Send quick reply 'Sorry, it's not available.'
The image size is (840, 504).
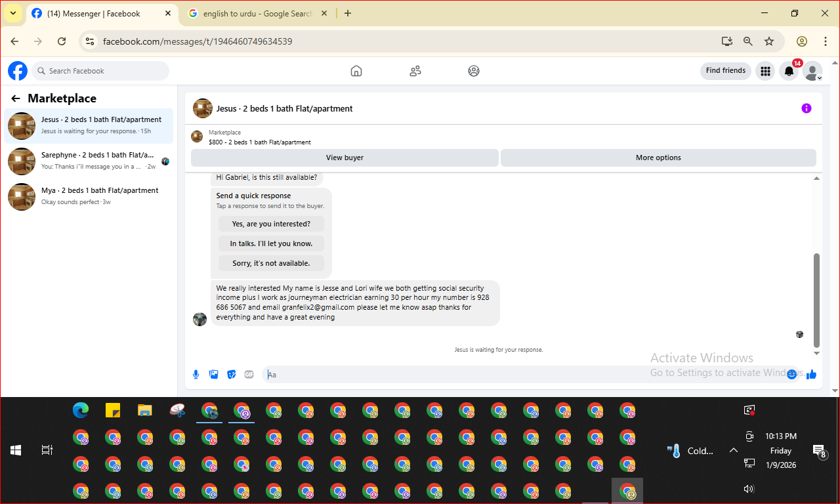tap(271, 263)
